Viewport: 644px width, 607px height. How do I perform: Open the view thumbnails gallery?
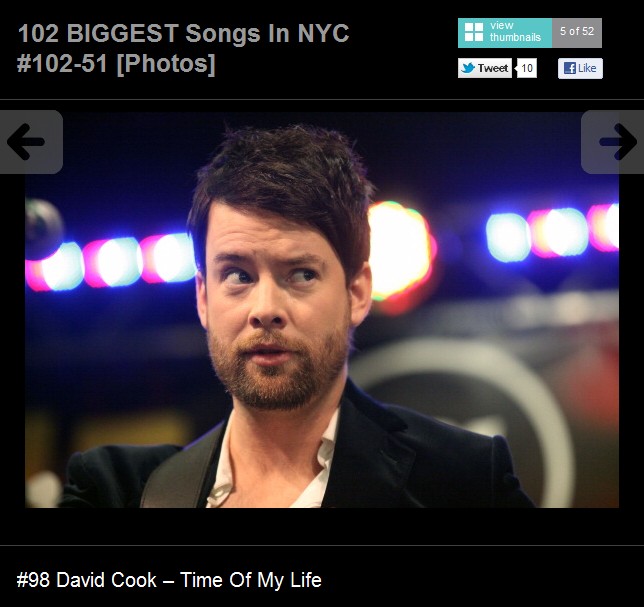505,33
